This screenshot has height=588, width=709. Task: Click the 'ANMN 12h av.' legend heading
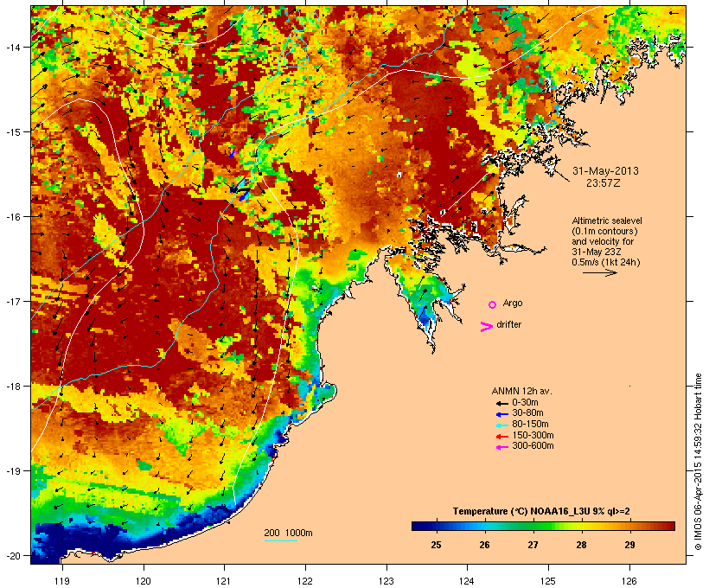[x=521, y=391]
